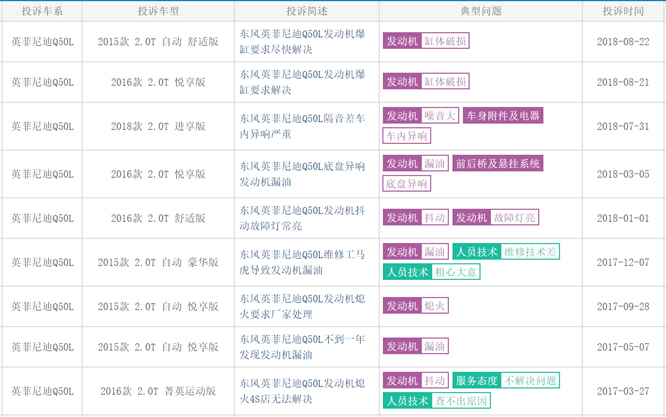Viewport: 666px width, 417px height.
Task: Click the 投诉简述 column header
Action: pos(307,11)
